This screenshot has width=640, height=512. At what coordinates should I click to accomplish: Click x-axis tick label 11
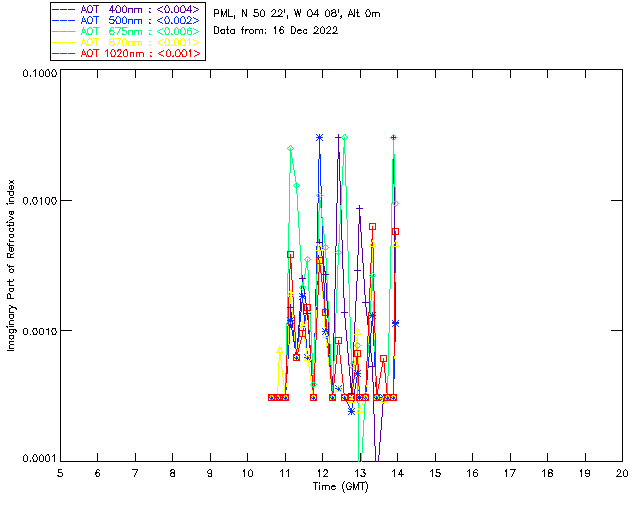pos(285,473)
